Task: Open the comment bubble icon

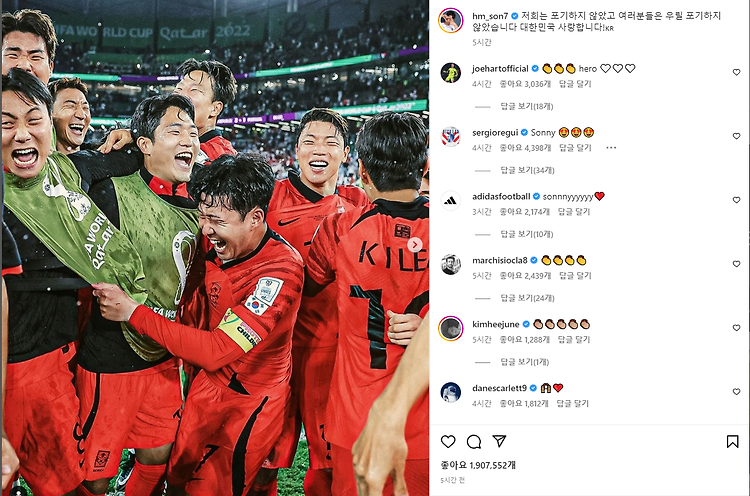Action: 474,441
